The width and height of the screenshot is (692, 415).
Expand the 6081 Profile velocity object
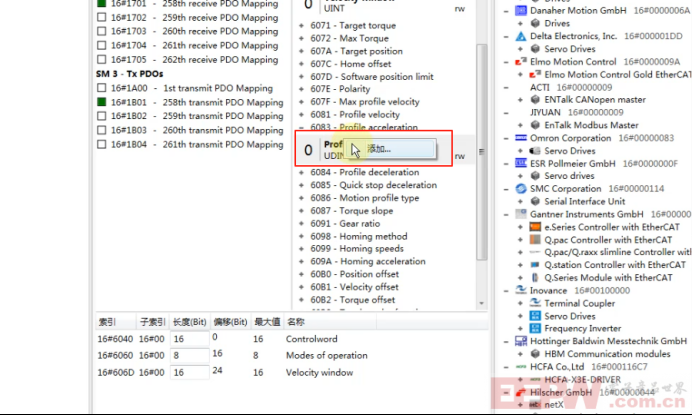(301, 115)
